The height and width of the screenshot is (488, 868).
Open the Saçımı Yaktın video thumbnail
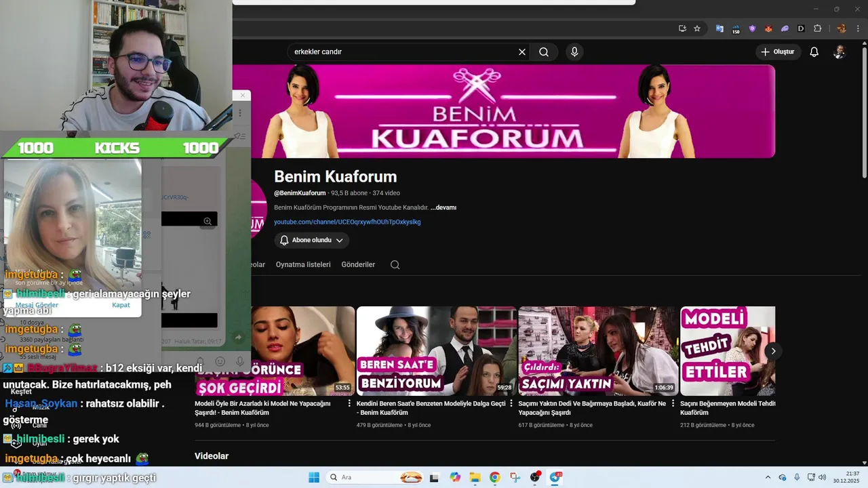tap(598, 351)
